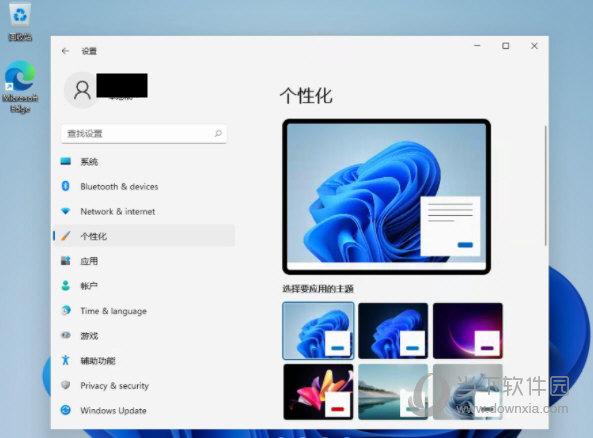Apply the lake landscape theme
593x438 pixels.
pos(393,392)
